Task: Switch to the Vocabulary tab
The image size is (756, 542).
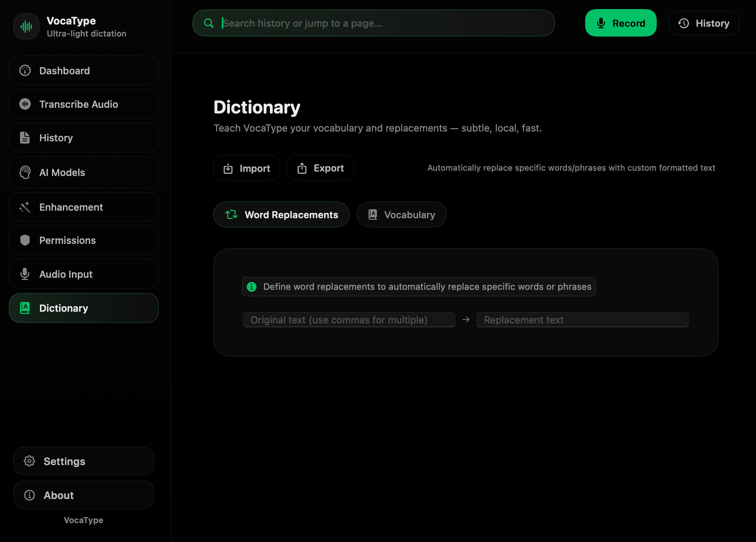Action: point(401,214)
